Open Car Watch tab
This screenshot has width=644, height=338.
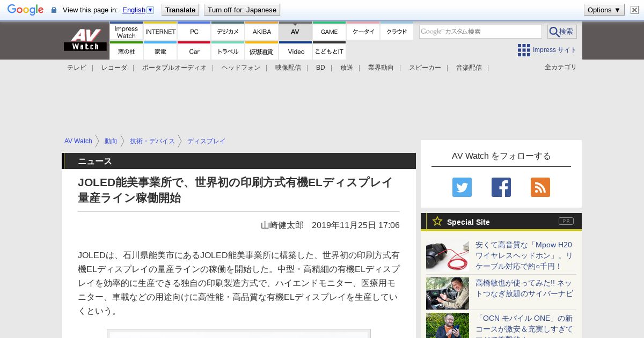point(194,51)
